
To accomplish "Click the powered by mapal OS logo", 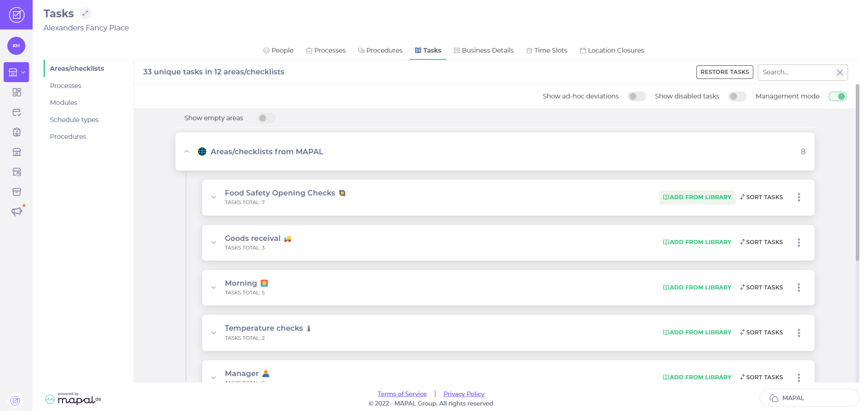I will pyautogui.click(x=73, y=398).
